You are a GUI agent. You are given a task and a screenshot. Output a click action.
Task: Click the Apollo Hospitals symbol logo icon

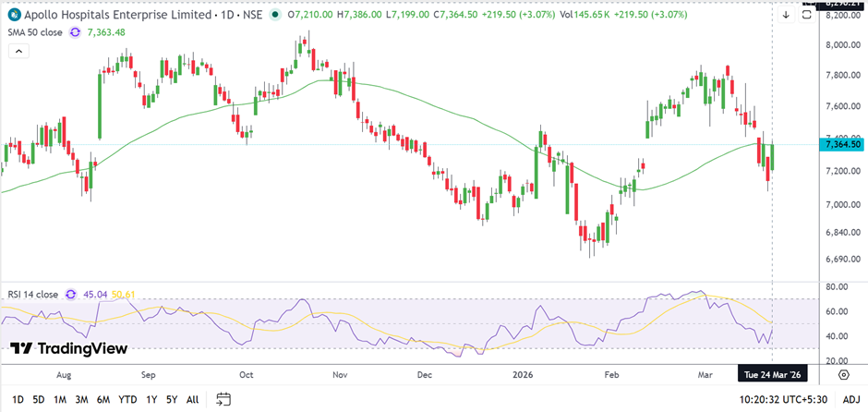[14, 16]
